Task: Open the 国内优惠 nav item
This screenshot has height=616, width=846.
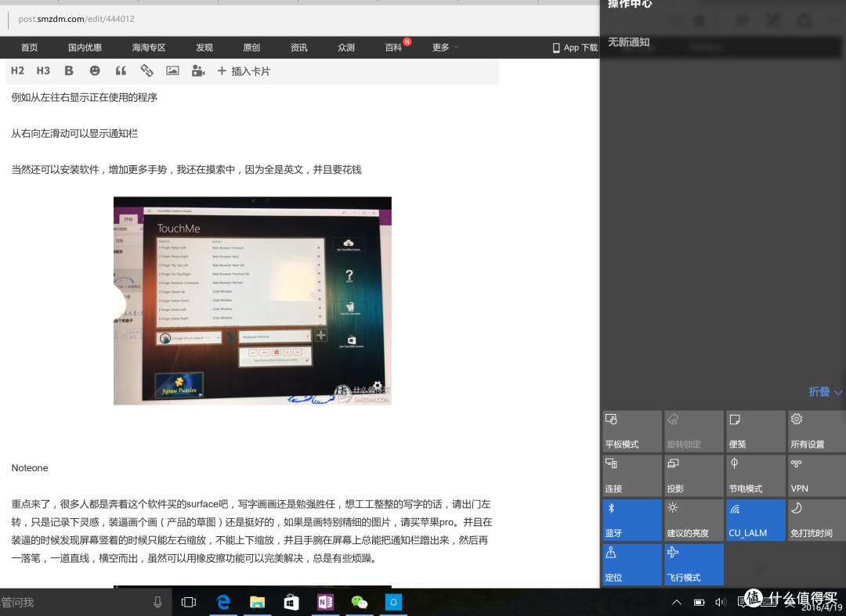Action: (x=85, y=48)
